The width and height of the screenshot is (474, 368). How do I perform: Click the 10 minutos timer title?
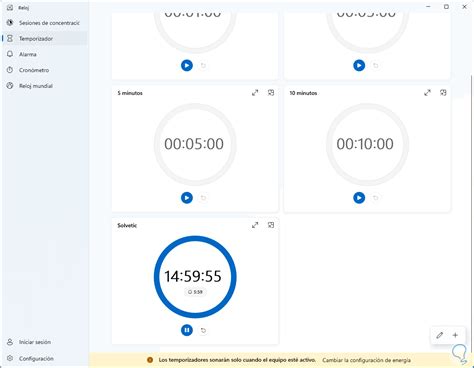tap(303, 93)
